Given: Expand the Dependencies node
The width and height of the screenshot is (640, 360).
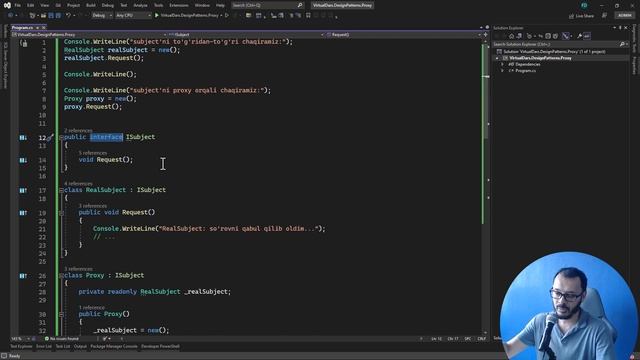Looking at the screenshot, I should pos(502,64).
